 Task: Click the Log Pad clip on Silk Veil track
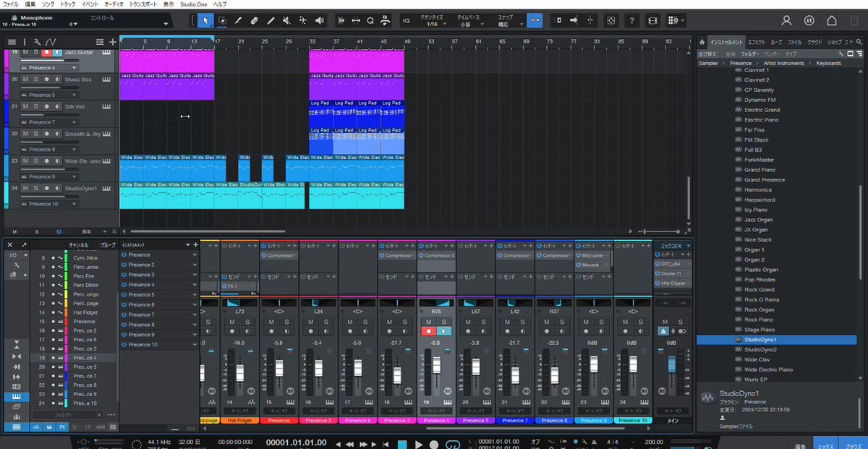pos(322,114)
